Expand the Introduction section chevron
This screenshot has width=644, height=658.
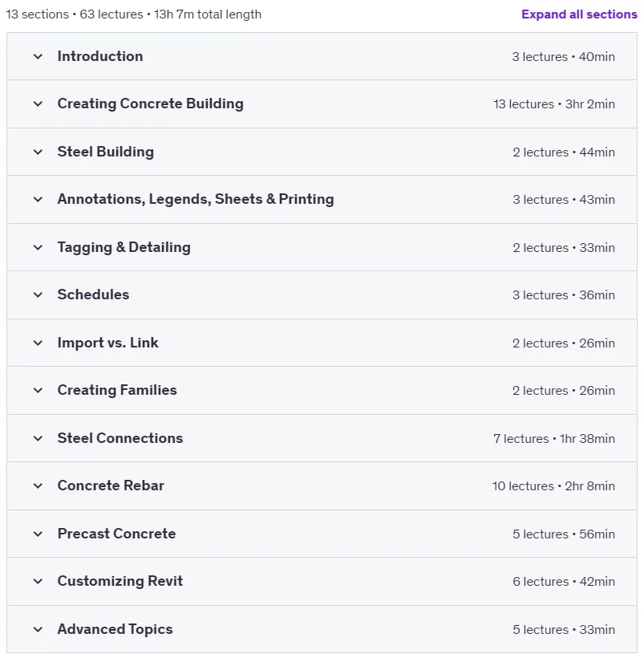(38, 56)
